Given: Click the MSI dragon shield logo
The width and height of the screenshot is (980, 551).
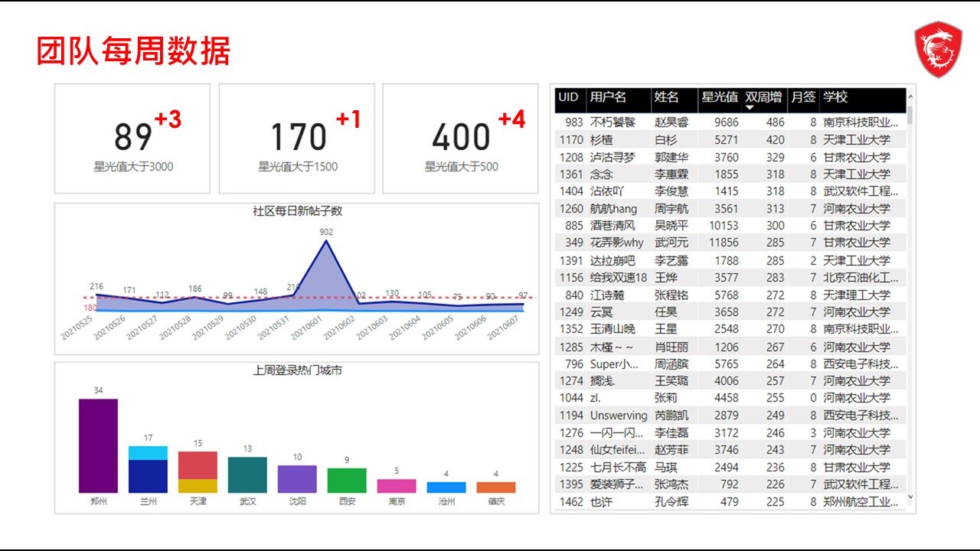Looking at the screenshot, I should coord(938,50).
